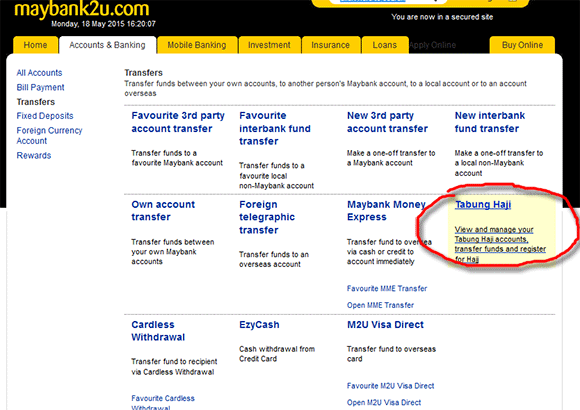Open Own account transfer
Viewport: 580px width, 410px height.
163,211
